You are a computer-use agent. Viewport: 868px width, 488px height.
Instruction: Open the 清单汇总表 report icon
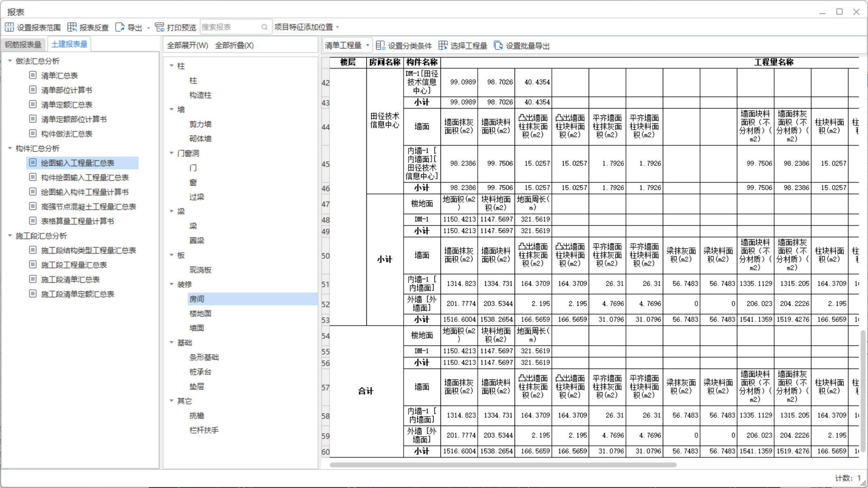point(33,75)
